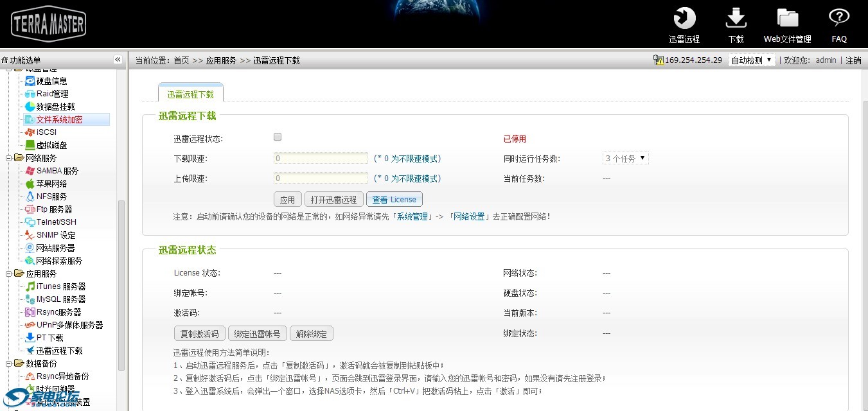Viewport: 868px width, 411px height.
Task: Open 网络探索服务 settings
Action: [59, 261]
